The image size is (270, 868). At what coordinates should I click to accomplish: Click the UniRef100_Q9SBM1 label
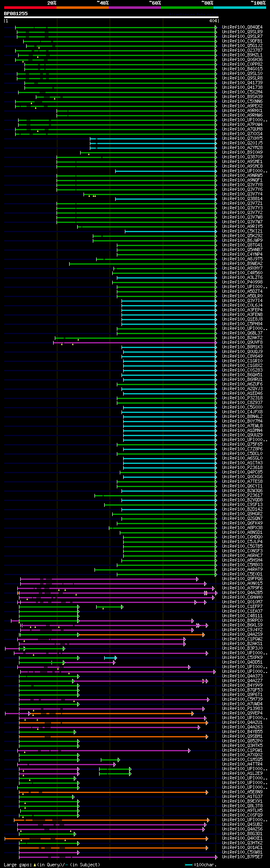click(x=242, y=737)
